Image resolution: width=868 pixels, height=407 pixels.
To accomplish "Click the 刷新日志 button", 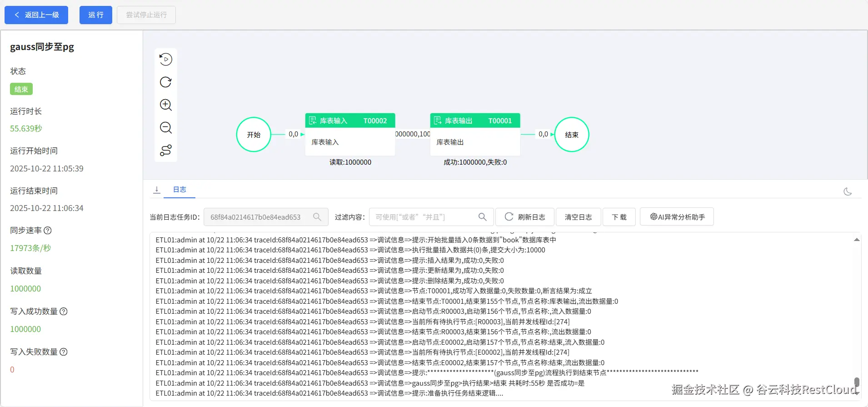I will click(x=525, y=217).
